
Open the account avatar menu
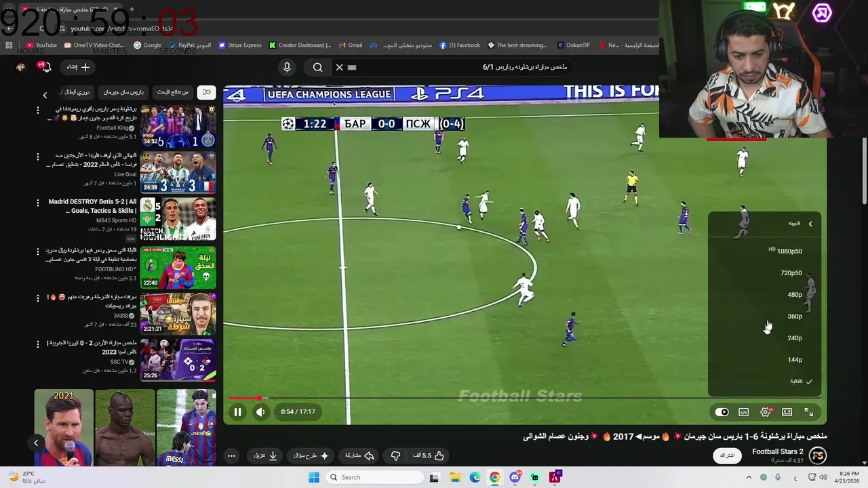pyautogui.click(x=21, y=67)
